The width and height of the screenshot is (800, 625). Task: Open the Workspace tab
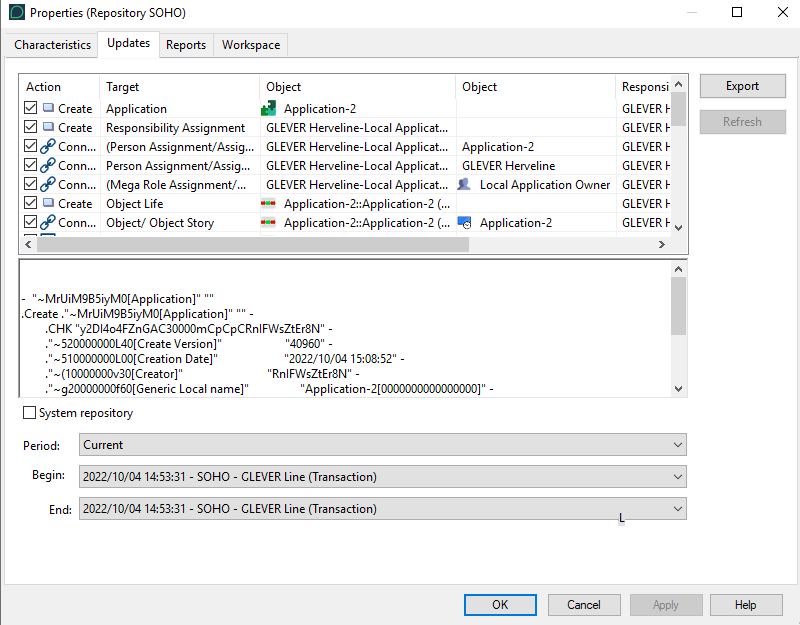point(250,45)
